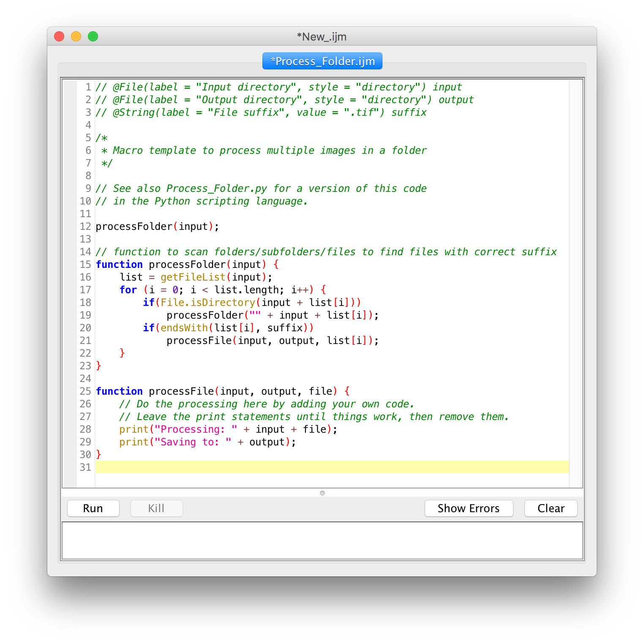Place cursor on highlighted line 31
This screenshot has width=644, height=644.
[332, 467]
